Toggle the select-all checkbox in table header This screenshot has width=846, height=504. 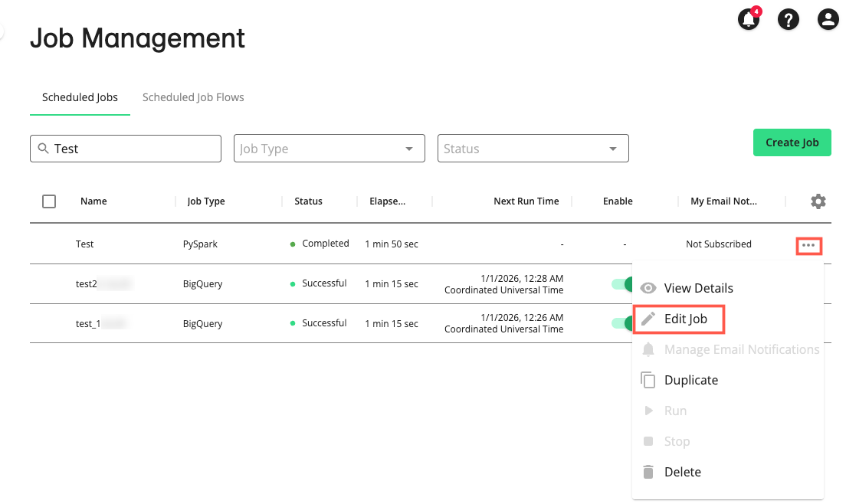click(49, 201)
